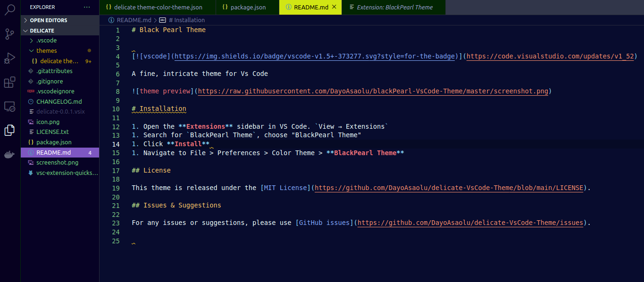
Task: Close the README.md editor tab
Action: (x=335, y=7)
